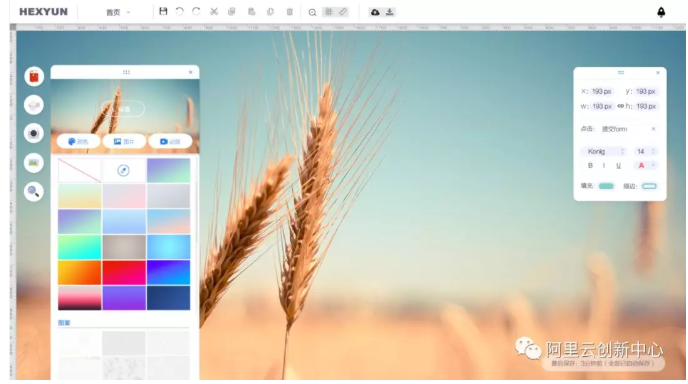Image resolution: width=688 pixels, height=384 pixels.
Task: Toggle the ruler display button
Action: (343, 12)
